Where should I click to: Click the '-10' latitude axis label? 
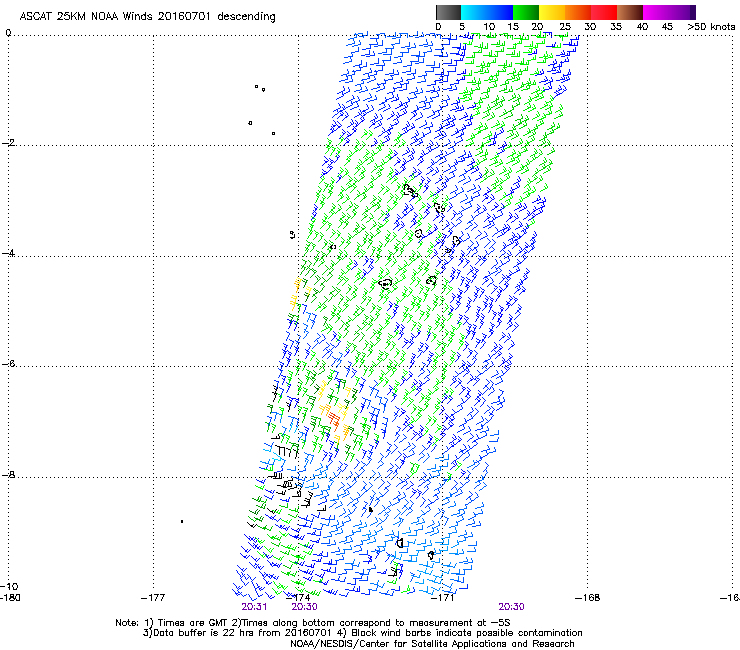click(x=9, y=586)
